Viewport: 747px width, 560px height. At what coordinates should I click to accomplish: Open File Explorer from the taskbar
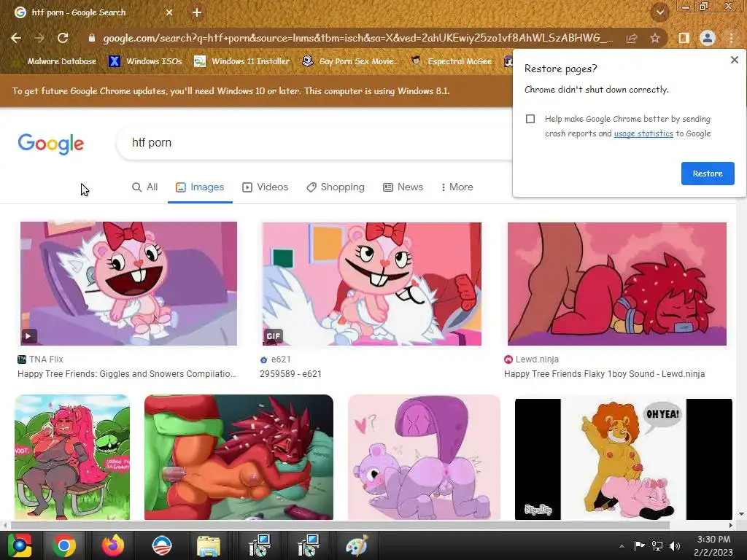[x=209, y=545]
